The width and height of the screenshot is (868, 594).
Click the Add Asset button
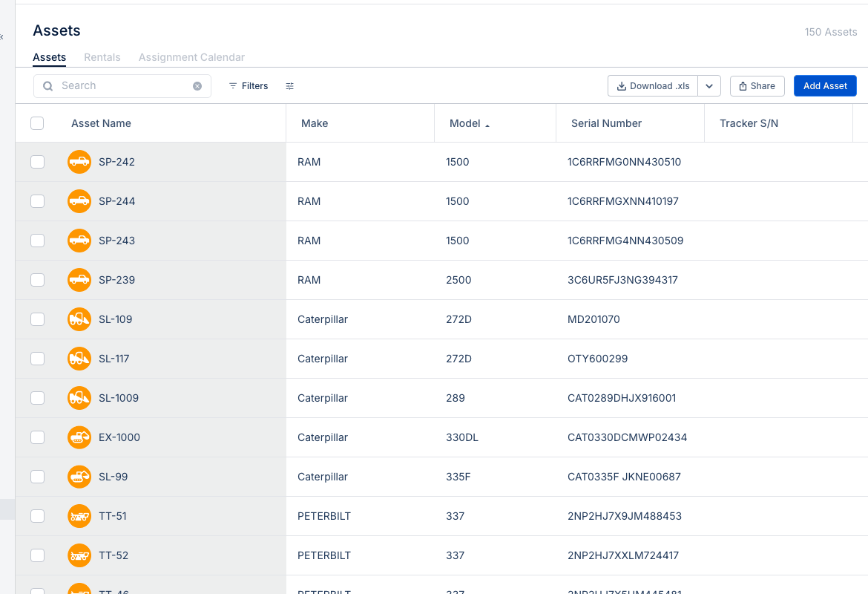(x=825, y=85)
